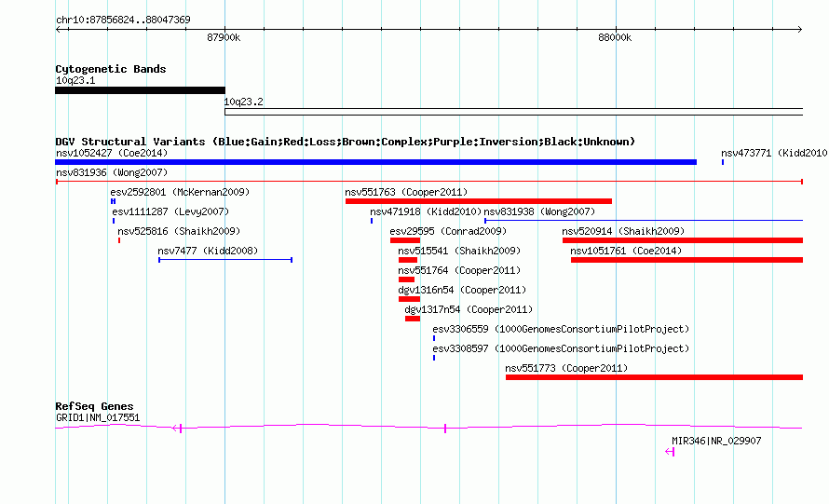
Task: Open the nsv551773 (Cooper2011) label
Action: click(x=566, y=368)
